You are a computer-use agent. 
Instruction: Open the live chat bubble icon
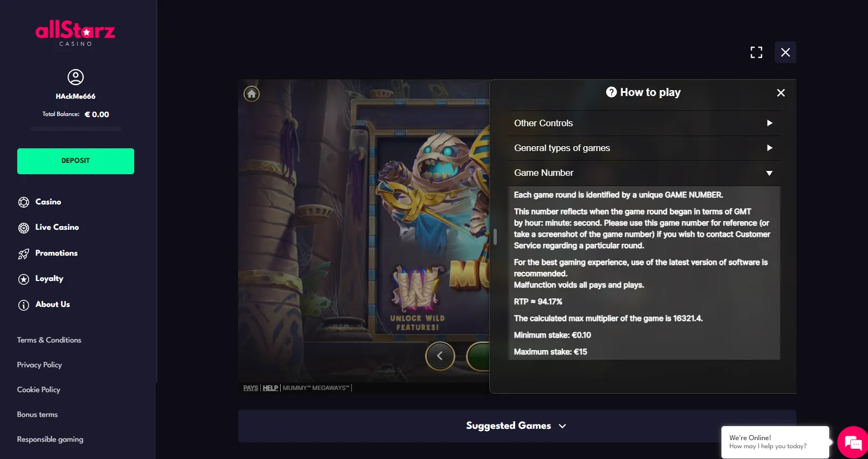pos(852,443)
